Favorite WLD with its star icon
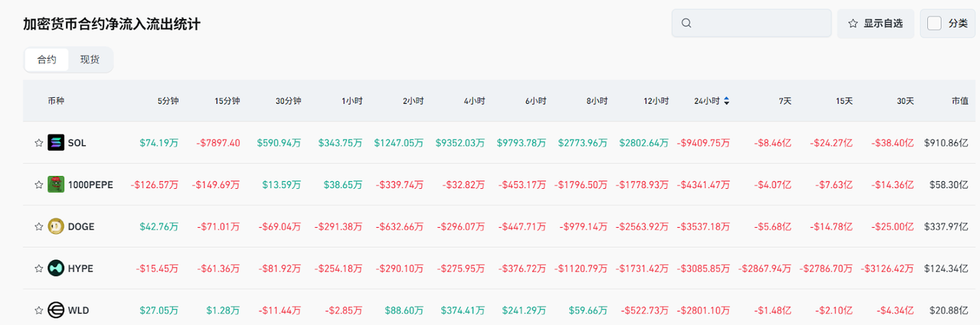980x325 pixels. point(38,310)
